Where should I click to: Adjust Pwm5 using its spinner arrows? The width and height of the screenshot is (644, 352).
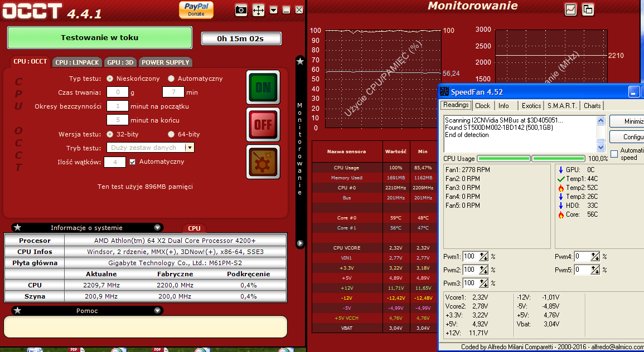pos(595,270)
